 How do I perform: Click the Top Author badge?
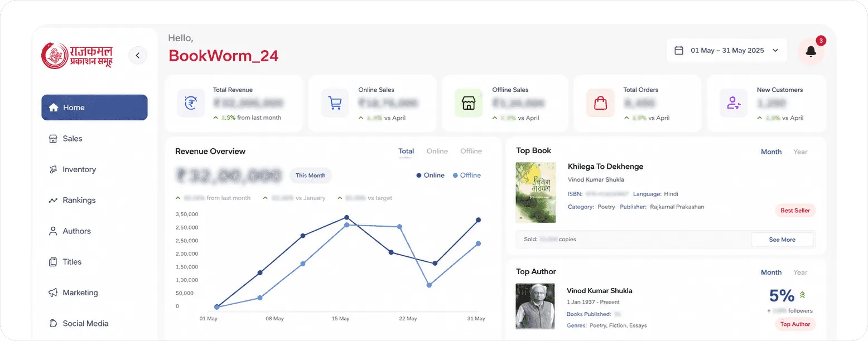795,324
